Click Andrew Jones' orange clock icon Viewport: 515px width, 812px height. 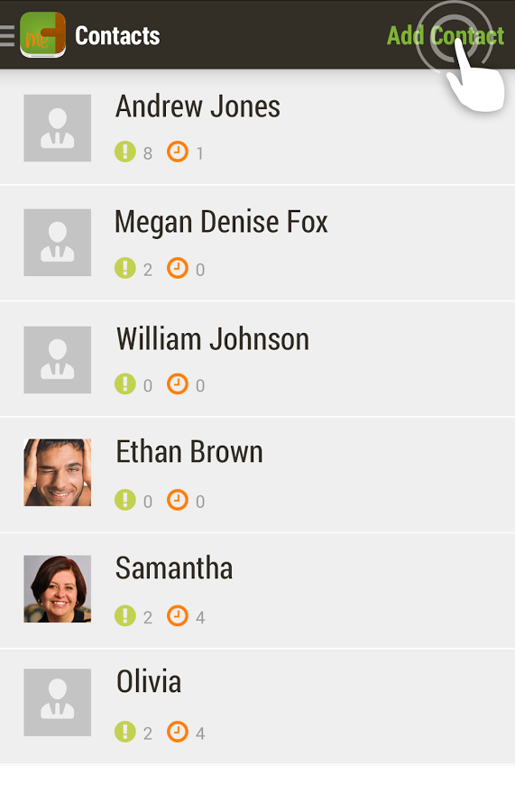pos(178,152)
